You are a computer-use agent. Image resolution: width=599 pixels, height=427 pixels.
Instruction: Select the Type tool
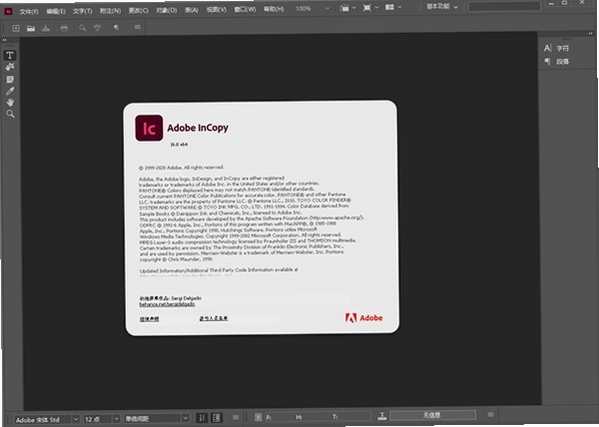[x=10, y=55]
